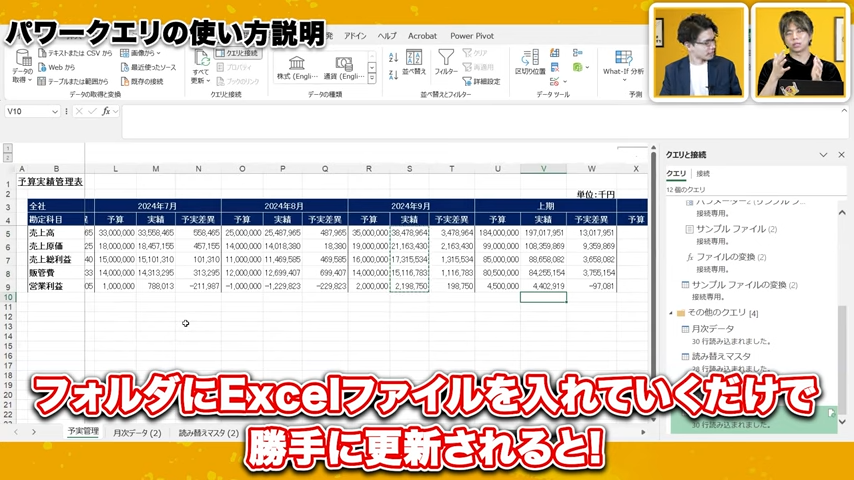Switch to the アドイン ribbon tab
This screenshot has width=854, height=480.
tap(355, 36)
